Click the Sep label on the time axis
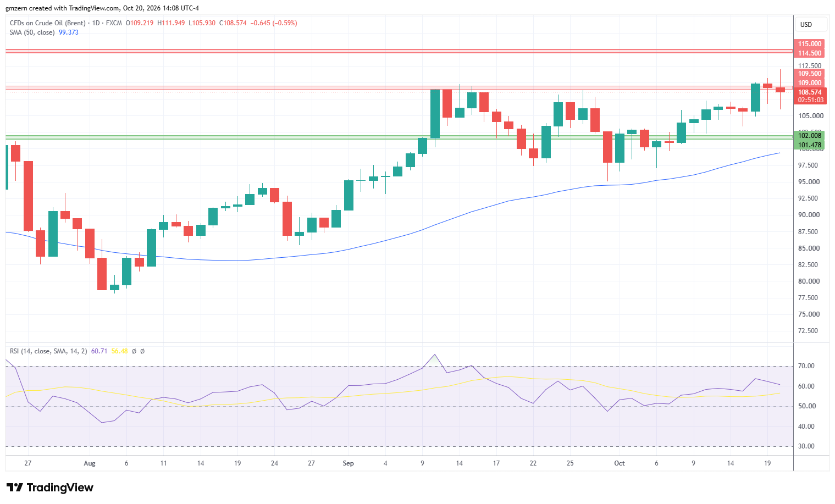835x504 pixels. 349,463
